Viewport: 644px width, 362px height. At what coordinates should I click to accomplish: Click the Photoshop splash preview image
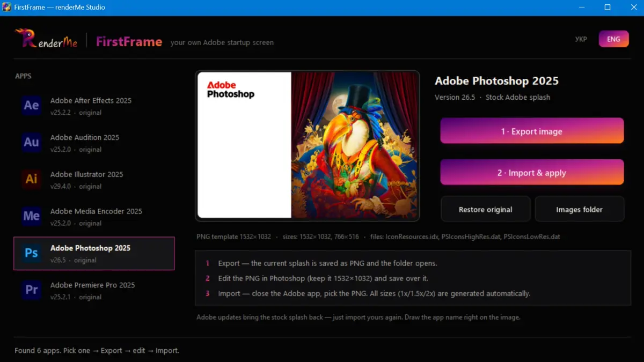tap(307, 145)
